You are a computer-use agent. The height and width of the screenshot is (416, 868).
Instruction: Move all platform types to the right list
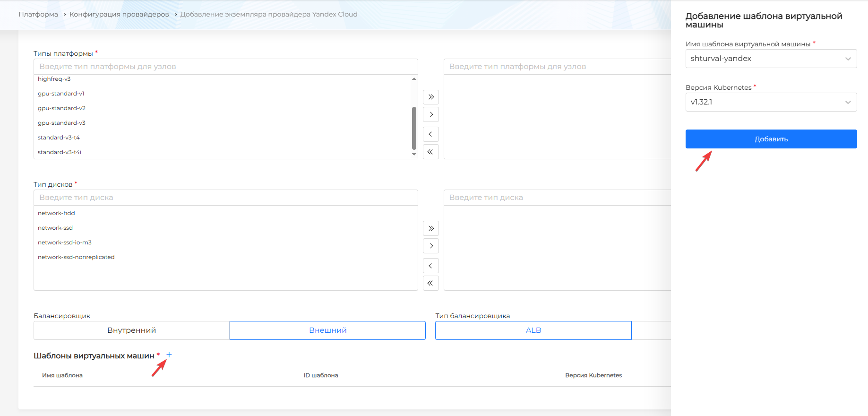[431, 97]
